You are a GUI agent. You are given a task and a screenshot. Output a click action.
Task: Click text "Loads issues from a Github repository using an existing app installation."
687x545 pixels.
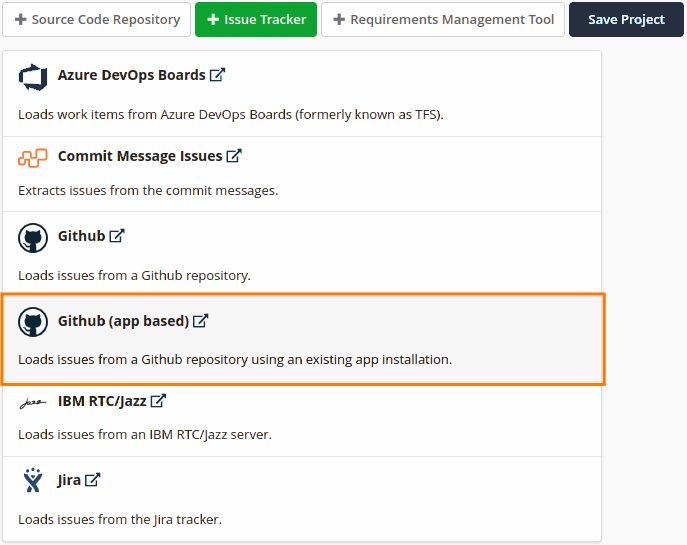click(235, 360)
